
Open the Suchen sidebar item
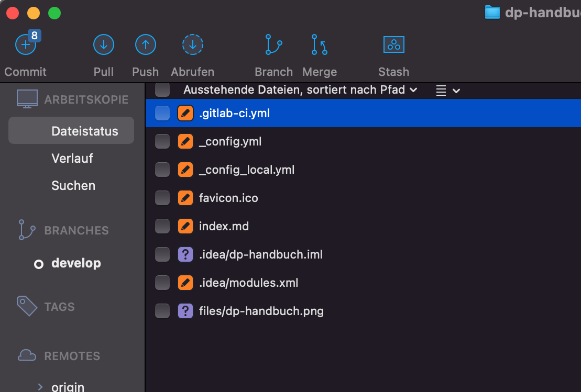(73, 186)
